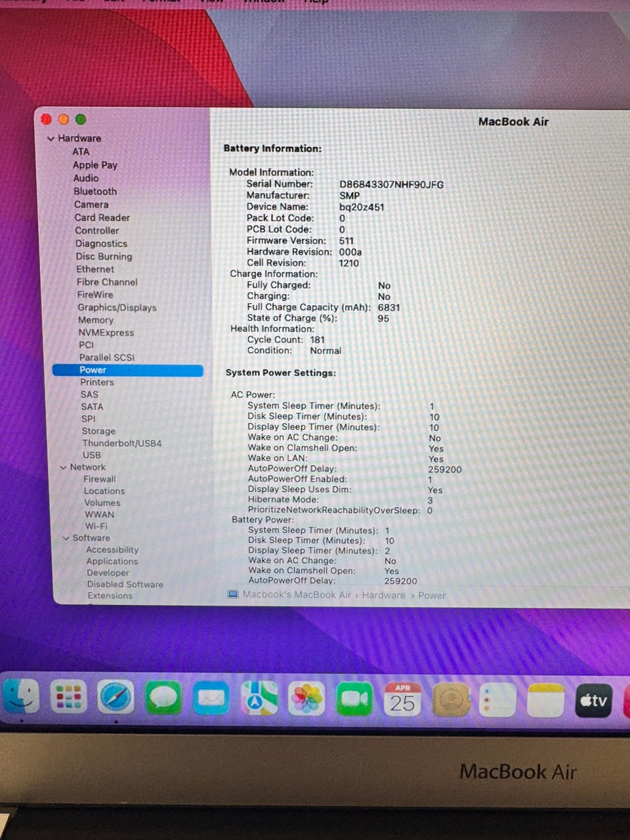This screenshot has height=840, width=630.
Task: Select Memory in the sidebar
Action: tap(96, 320)
